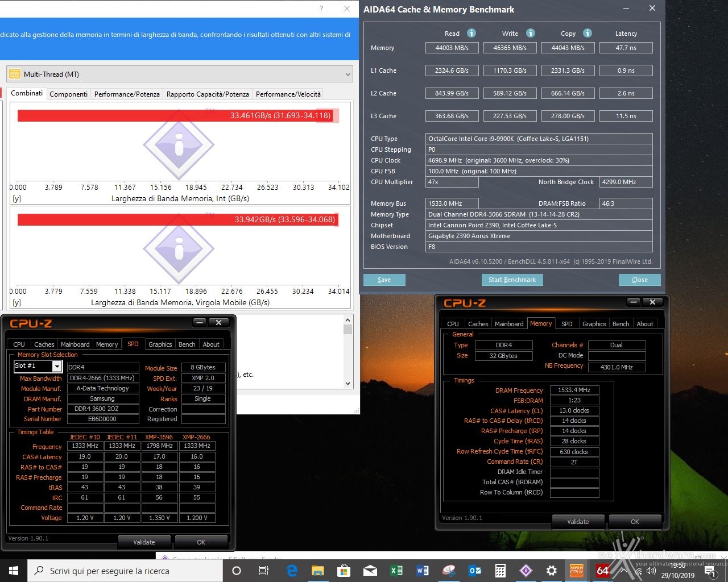This screenshot has height=582, width=728.
Task: Click the Windows search box
Action: 125,571
